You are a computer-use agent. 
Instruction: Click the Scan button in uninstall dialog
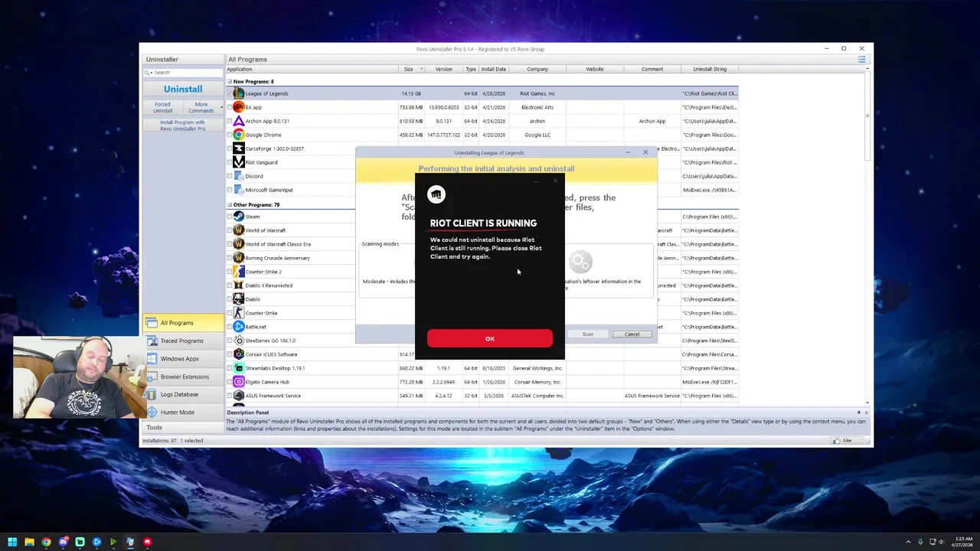(587, 334)
